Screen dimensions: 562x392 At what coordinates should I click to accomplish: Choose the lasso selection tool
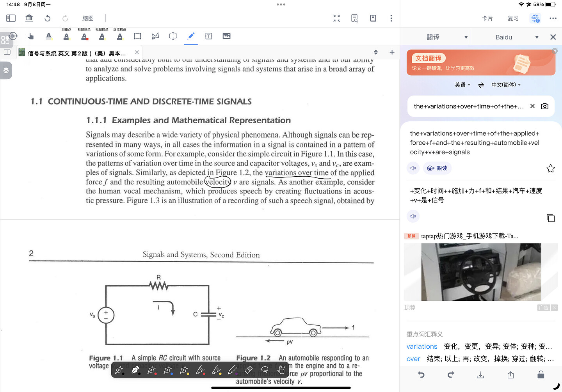point(265,369)
